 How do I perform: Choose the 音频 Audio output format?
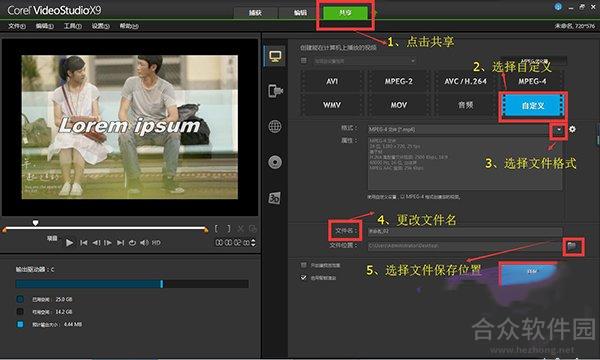pyautogui.click(x=465, y=105)
